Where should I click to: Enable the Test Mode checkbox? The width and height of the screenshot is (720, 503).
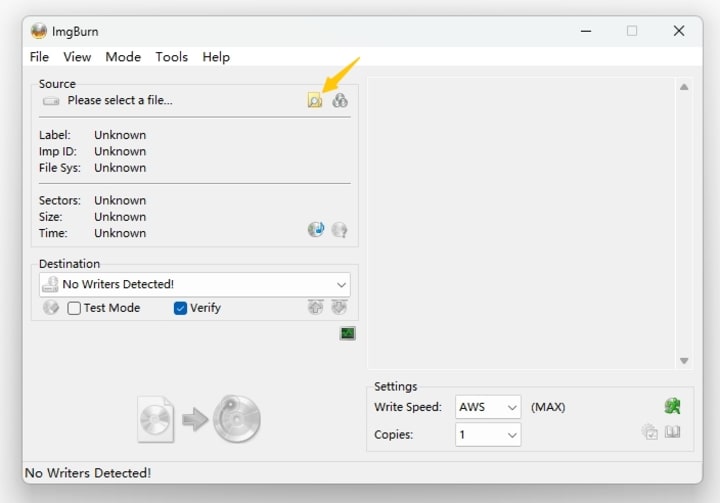pos(74,308)
